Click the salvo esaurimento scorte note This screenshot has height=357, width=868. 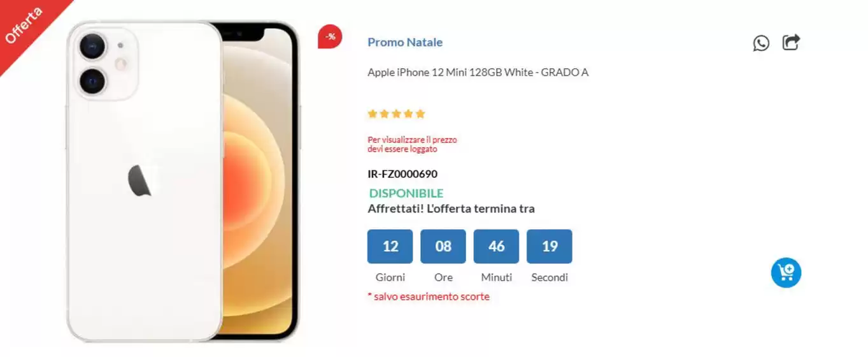click(x=429, y=296)
